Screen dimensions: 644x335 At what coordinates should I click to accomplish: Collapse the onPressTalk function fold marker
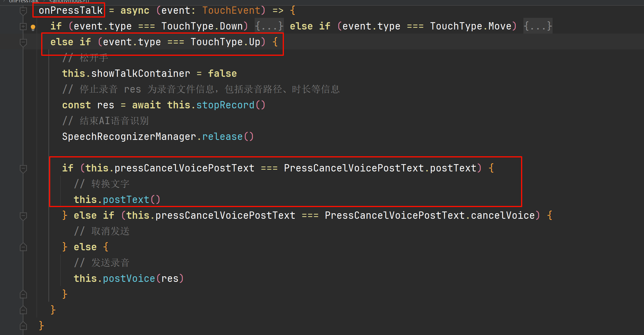click(x=23, y=11)
